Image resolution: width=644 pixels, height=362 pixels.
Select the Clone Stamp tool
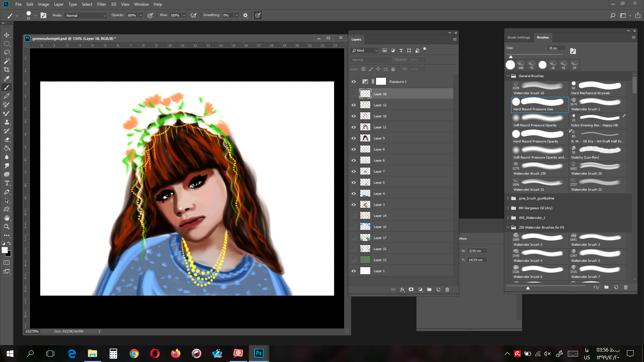click(7, 122)
